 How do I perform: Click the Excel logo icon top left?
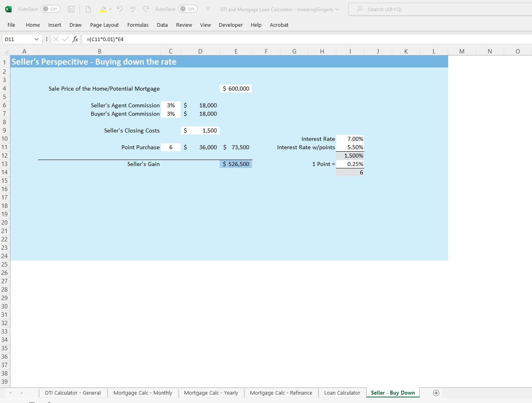coord(8,9)
